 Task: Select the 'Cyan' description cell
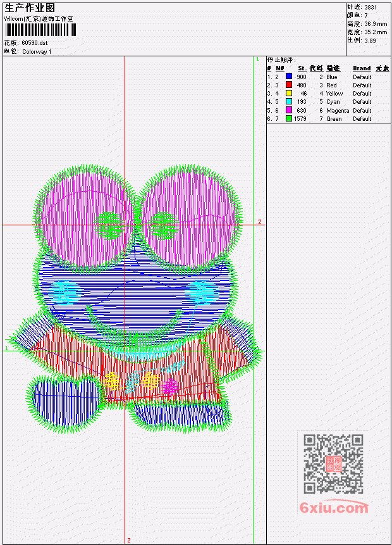click(333, 102)
